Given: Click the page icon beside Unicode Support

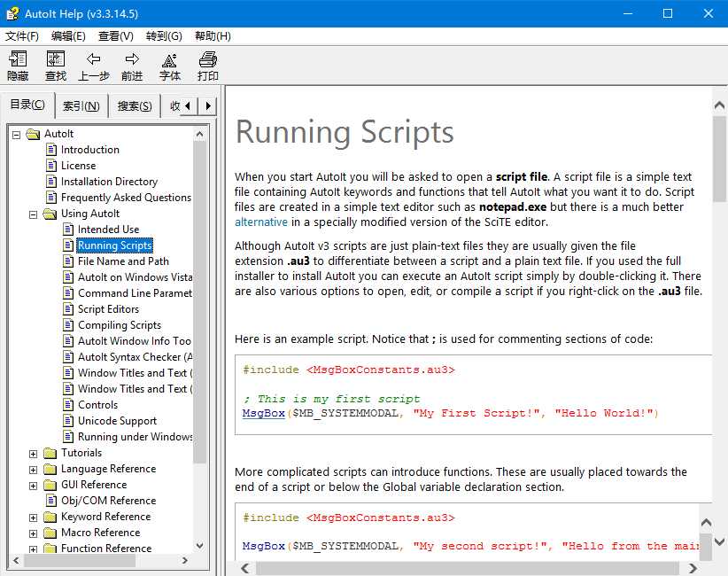Looking at the screenshot, I should click(x=68, y=420).
